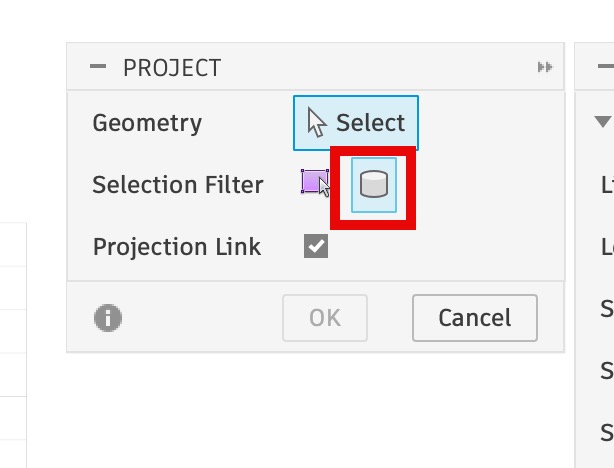Select the Bodies selection filter icon

[x=373, y=185]
